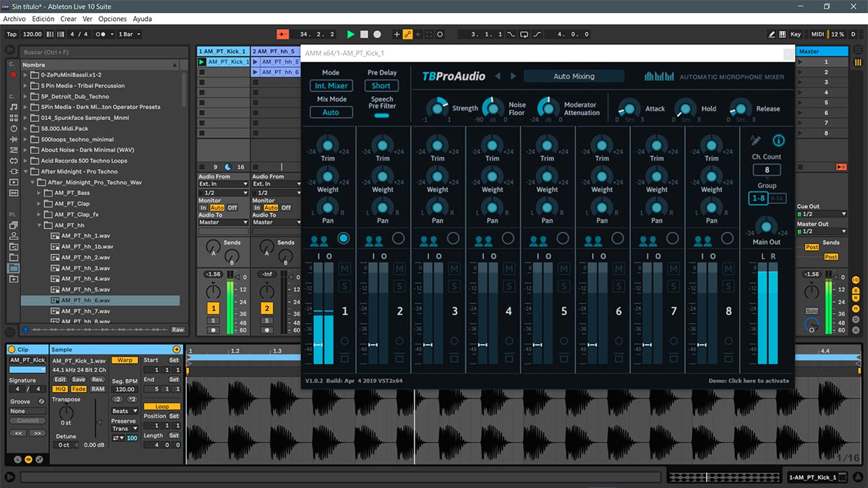868x488 pixels.
Task: Toggle the clip Loop switch
Action: [x=162, y=406]
